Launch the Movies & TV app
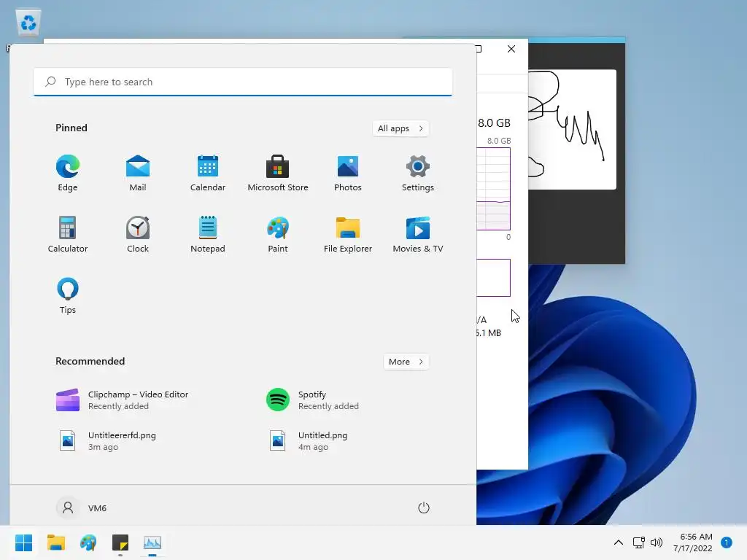The width and height of the screenshot is (747, 560). pyautogui.click(x=418, y=234)
